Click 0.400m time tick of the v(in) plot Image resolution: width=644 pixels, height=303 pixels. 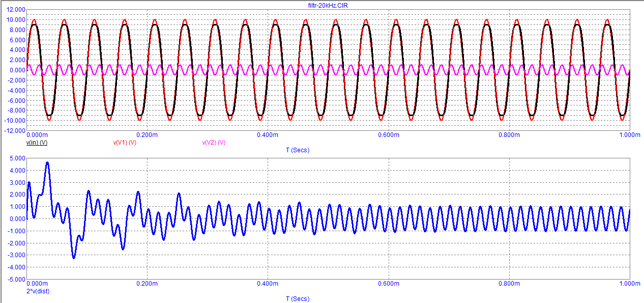pyautogui.click(x=268, y=135)
